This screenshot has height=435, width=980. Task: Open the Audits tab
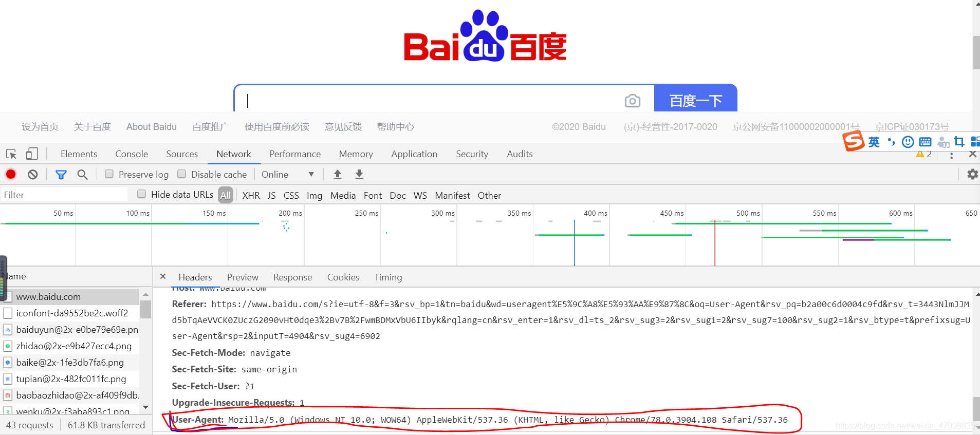pyautogui.click(x=520, y=154)
